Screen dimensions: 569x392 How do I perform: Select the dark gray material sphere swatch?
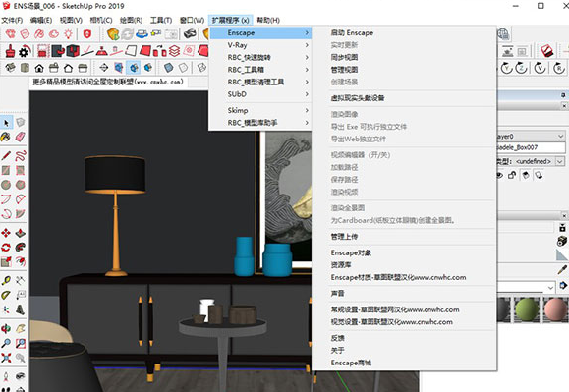[x=504, y=309]
